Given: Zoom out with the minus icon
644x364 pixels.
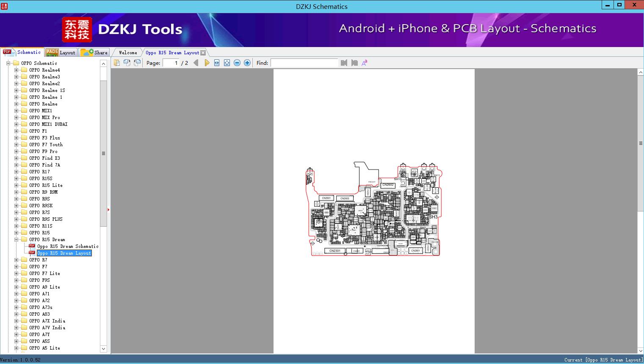Looking at the screenshot, I should click(x=237, y=63).
